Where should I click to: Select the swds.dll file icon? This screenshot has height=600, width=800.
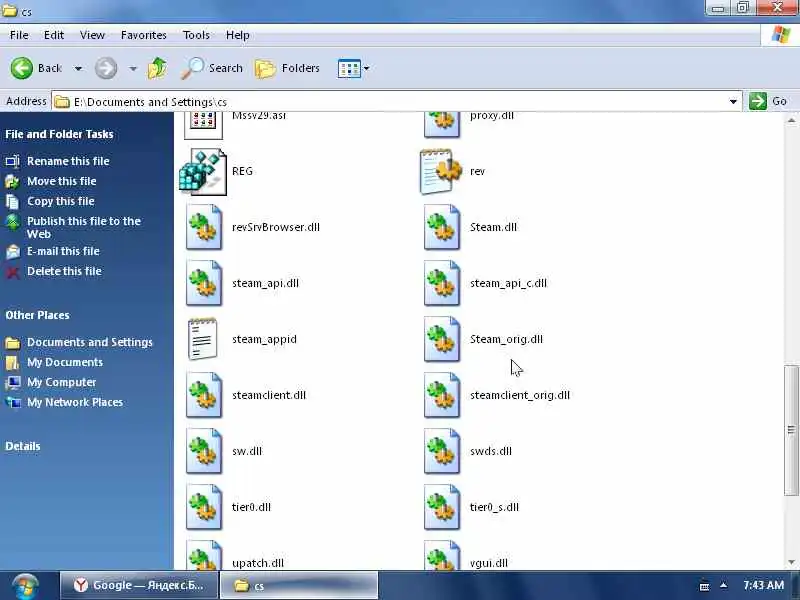click(x=442, y=452)
